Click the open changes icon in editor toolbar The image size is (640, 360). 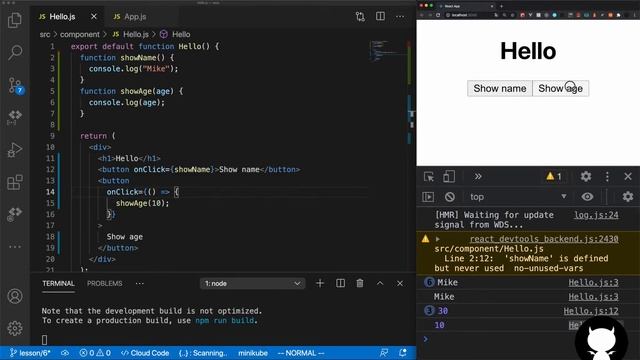coord(360,16)
